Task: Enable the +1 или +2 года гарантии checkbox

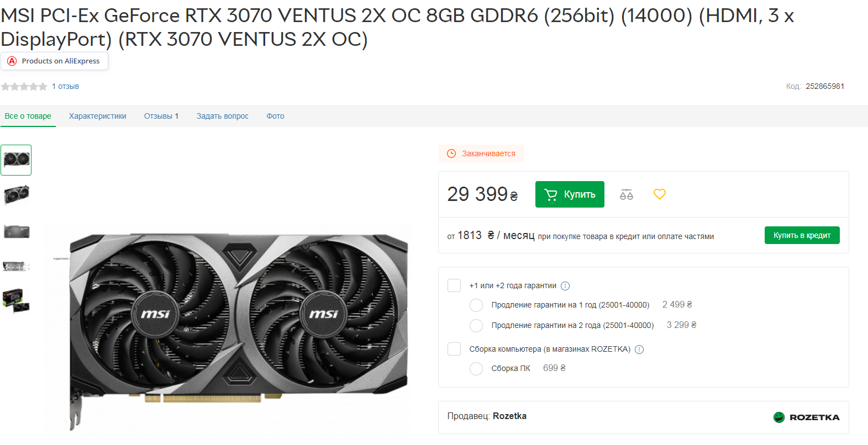Action: [x=454, y=285]
